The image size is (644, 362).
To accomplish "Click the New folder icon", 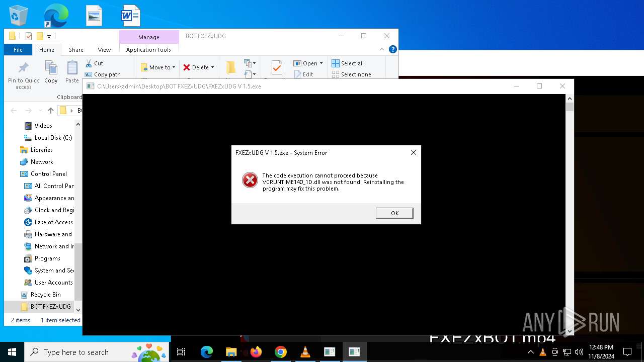I will pos(231,68).
